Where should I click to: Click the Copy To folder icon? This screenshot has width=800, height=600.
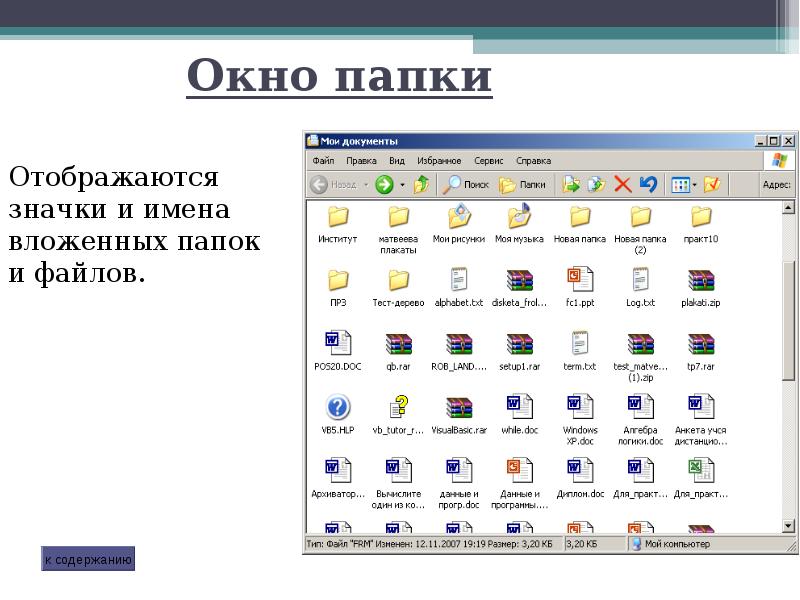597,184
